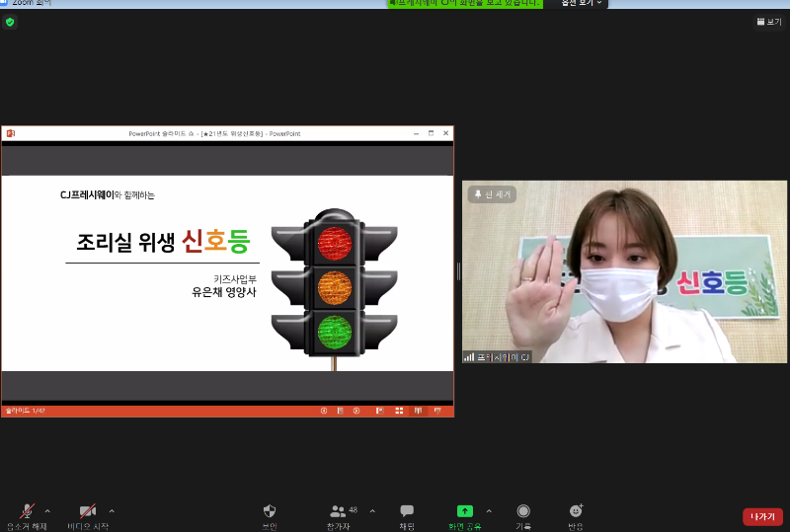Click the red Leave meeting button
790x532 pixels.
pyautogui.click(x=762, y=516)
